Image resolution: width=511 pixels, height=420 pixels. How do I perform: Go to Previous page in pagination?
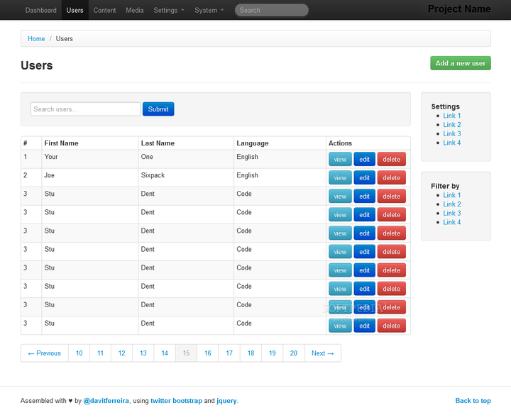(45, 353)
